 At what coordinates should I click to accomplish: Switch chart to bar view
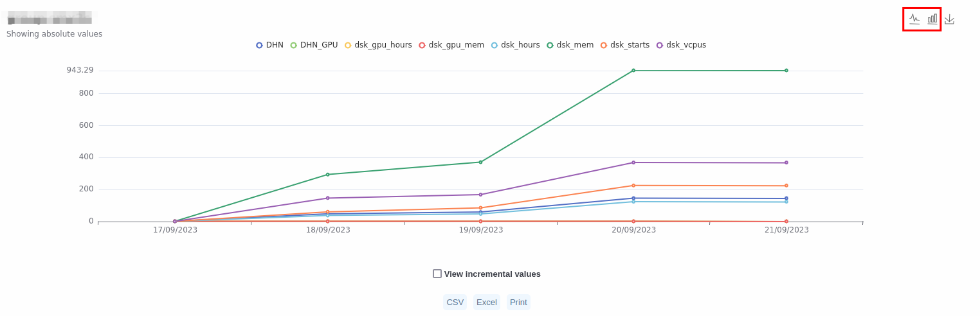click(932, 19)
